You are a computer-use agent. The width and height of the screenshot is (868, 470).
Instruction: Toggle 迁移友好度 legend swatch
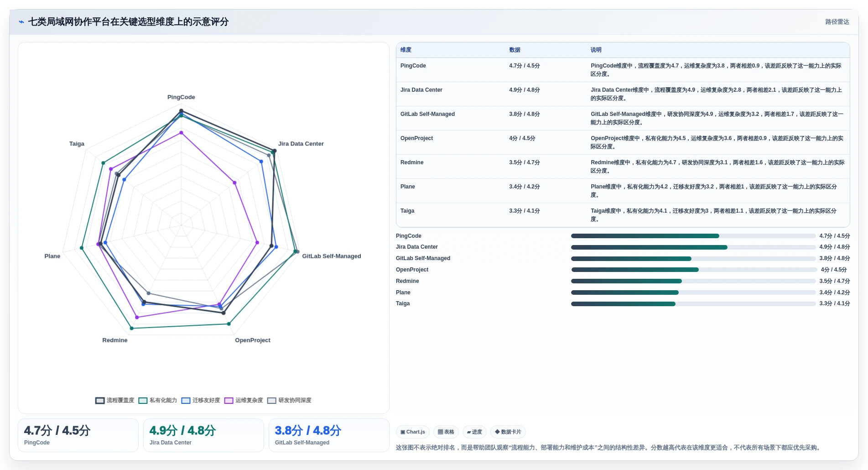point(186,400)
